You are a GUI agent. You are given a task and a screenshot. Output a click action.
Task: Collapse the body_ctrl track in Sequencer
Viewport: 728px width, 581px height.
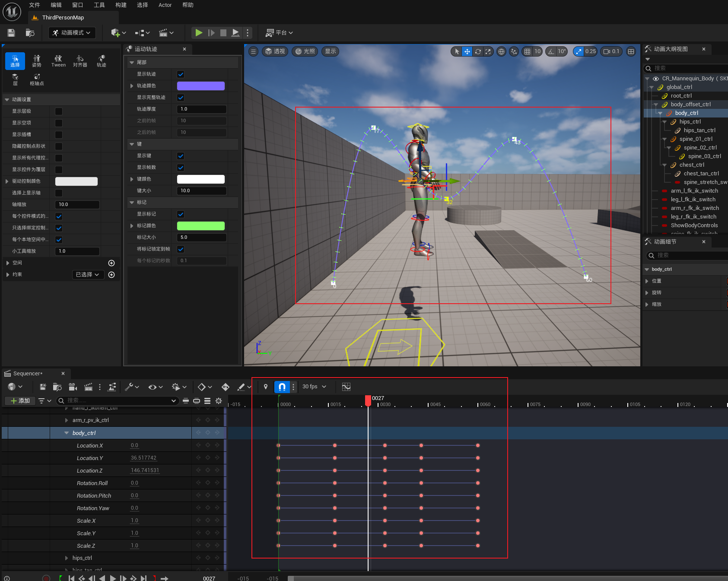click(67, 433)
